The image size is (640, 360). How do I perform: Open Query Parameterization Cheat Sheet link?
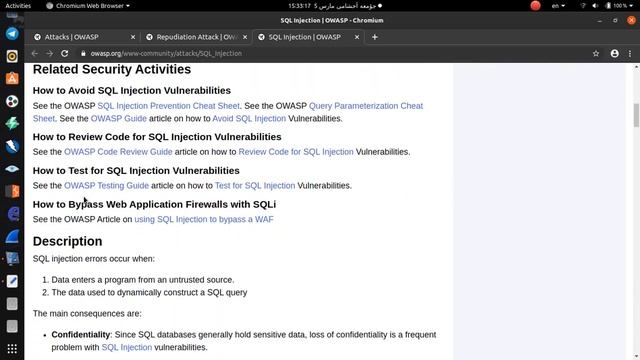(366, 106)
